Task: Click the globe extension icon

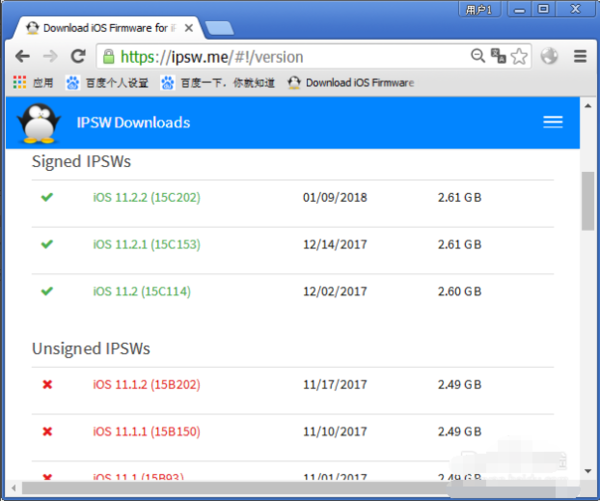Action: coord(549,56)
